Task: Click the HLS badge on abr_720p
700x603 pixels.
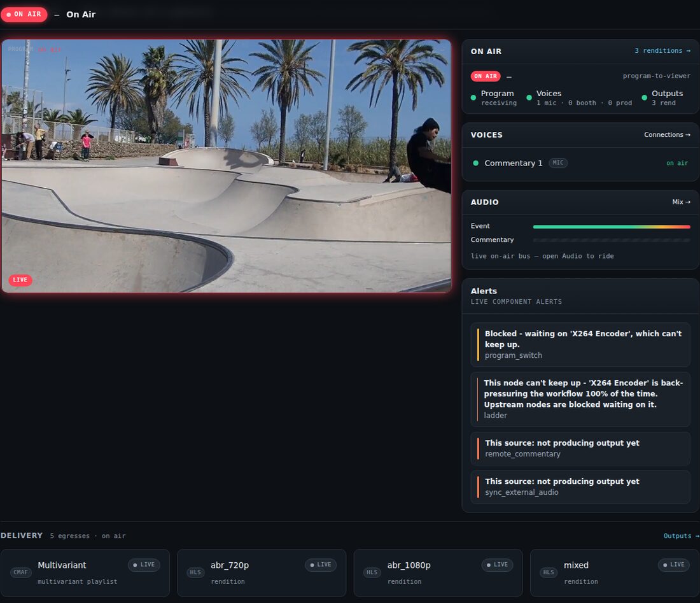Action: click(195, 572)
